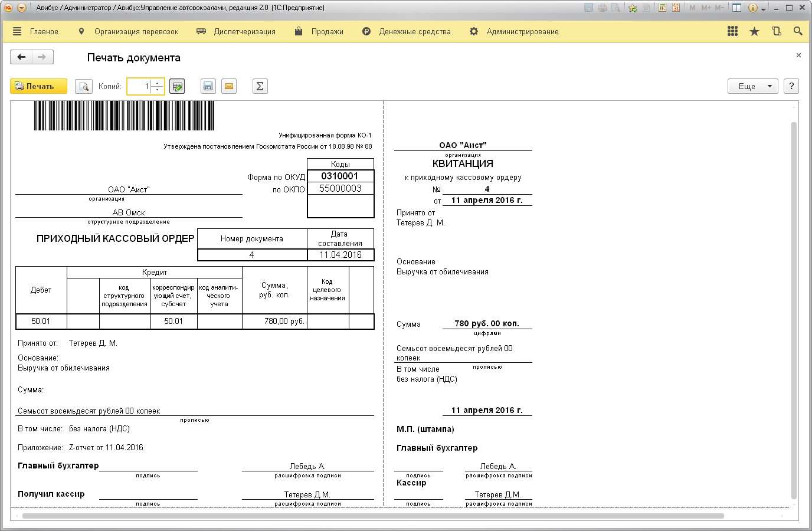Click into the Копий number field
The height and width of the screenshot is (531, 812).
point(139,87)
